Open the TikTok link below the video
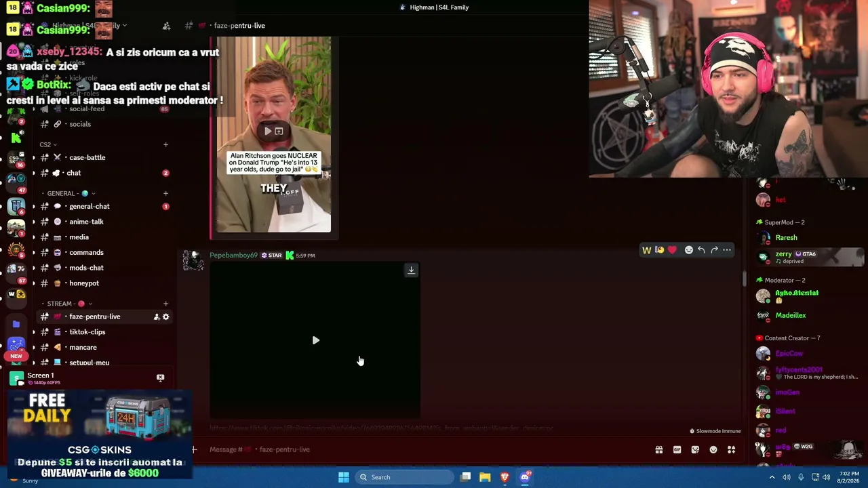The height and width of the screenshot is (488, 868). (381, 428)
